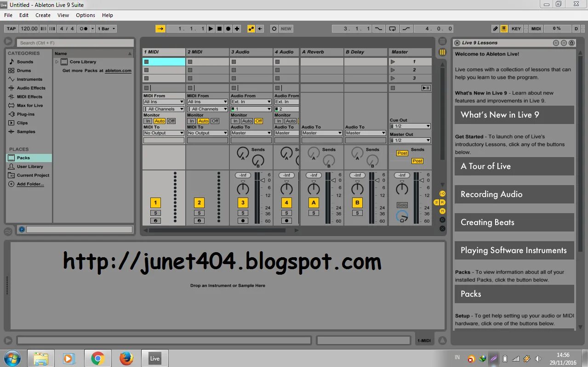Set track 1 MIDI monitor to In
The height and width of the screenshot is (367, 588).
148,121
